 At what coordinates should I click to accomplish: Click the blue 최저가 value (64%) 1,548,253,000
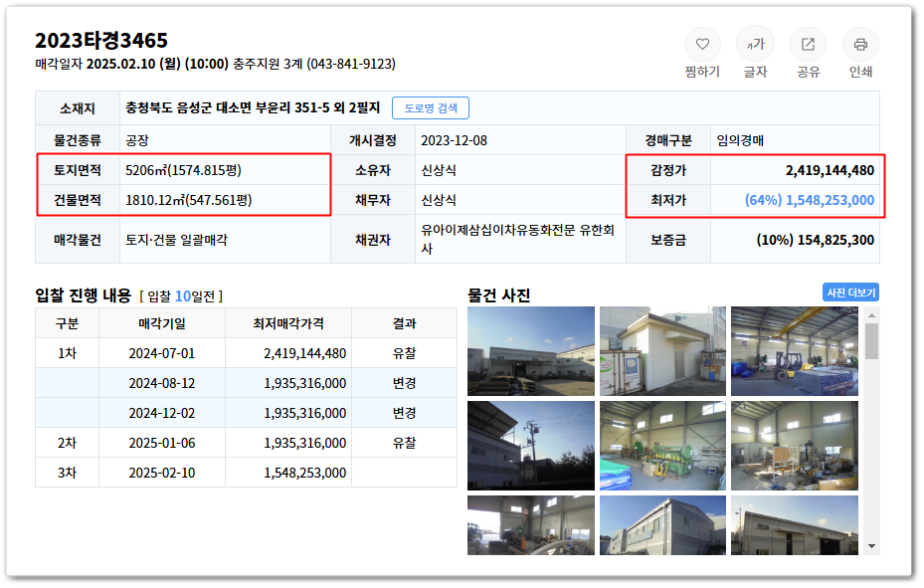click(810, 200)
